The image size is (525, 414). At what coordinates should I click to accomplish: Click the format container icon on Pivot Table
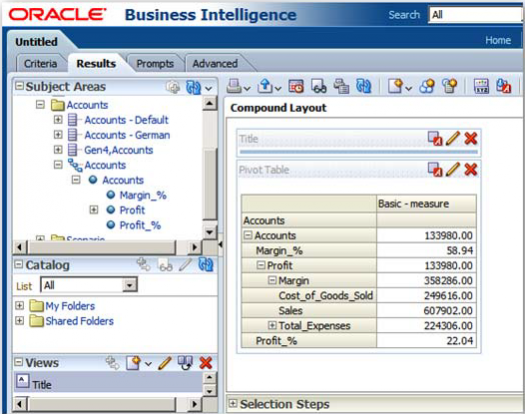pos(435,169)
